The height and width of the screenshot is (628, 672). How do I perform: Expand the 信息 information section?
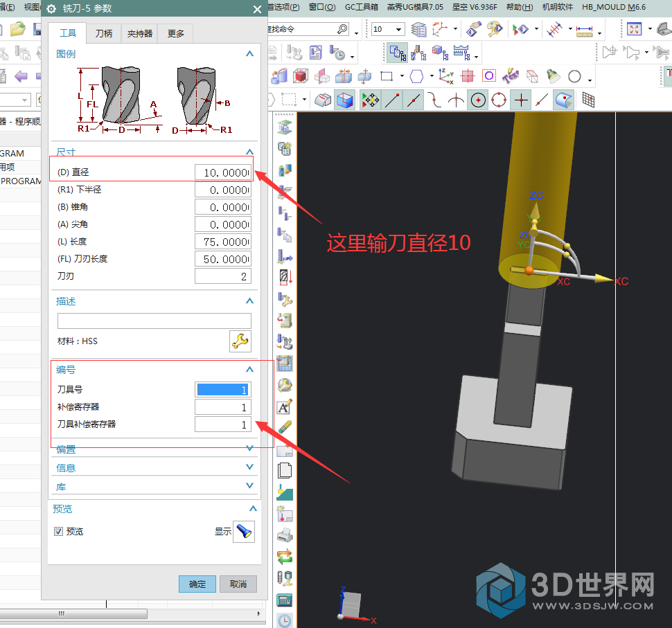(x=250, y=467)
